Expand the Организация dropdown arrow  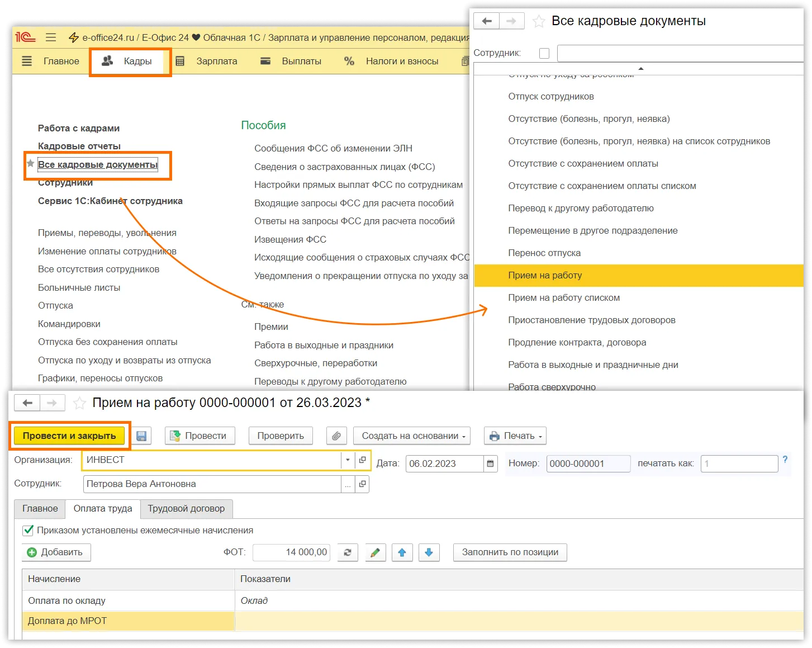(348, 460)
